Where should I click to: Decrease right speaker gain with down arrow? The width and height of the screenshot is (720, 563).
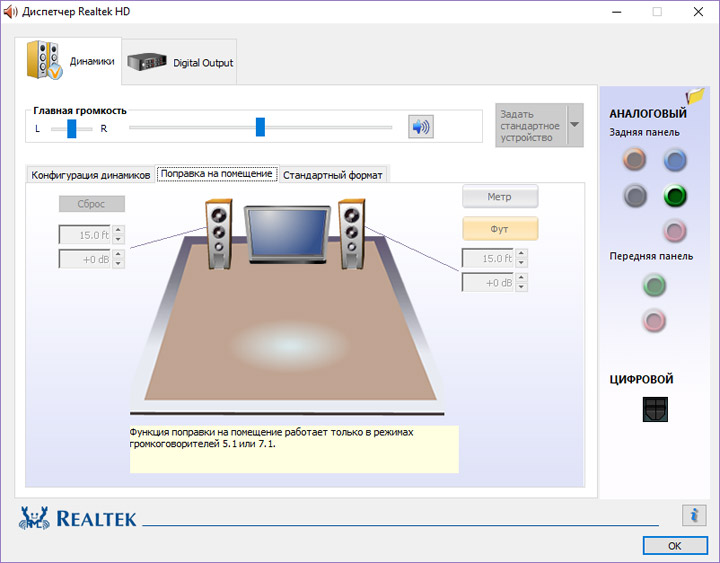[521, 287]
